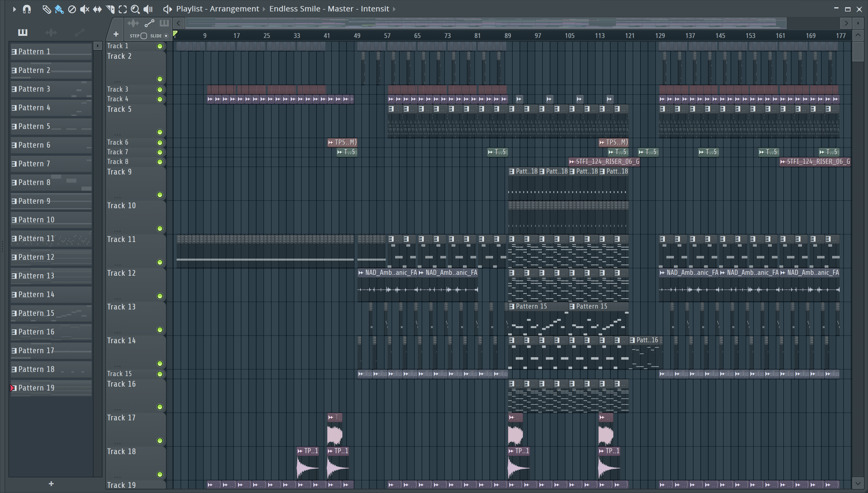Screen dimensions: 868x493
Task: Mute Track 18 with its green LED
Action: (160, 475)
